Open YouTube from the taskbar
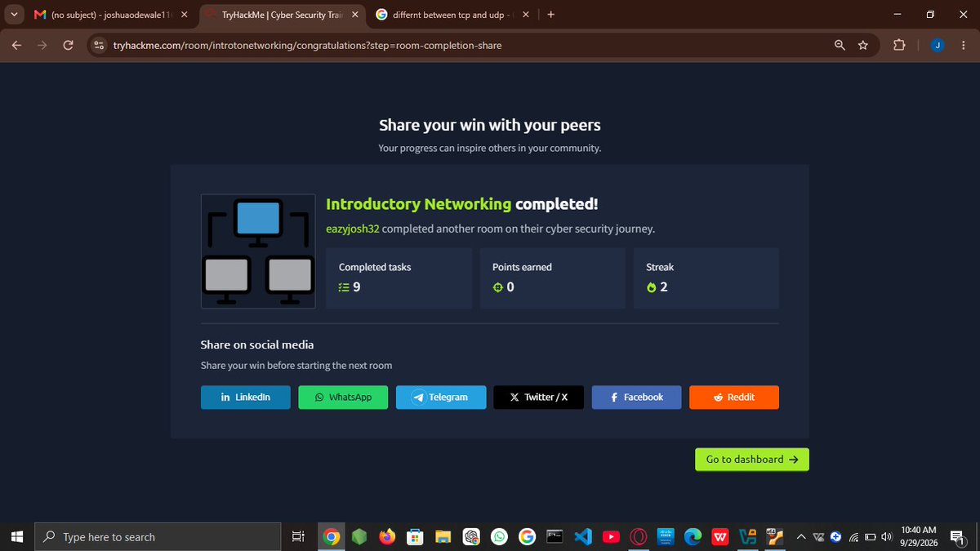 click(610, 536)
